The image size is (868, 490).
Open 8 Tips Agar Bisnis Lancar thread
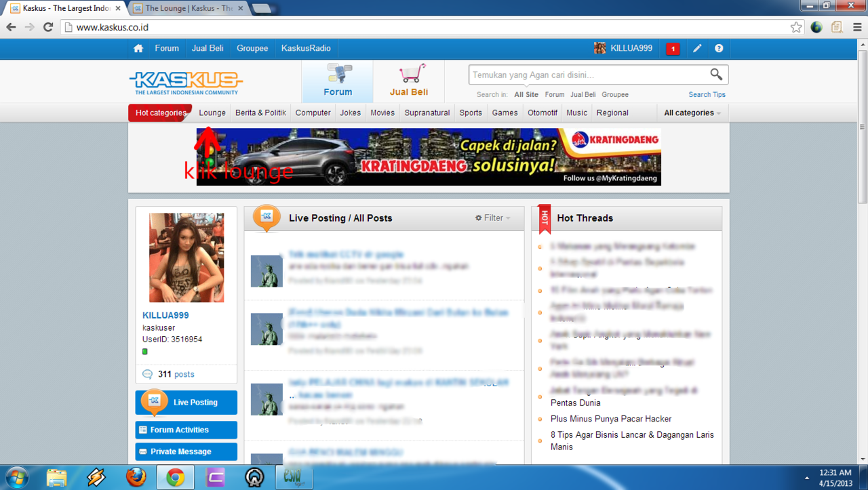[632, 441]
